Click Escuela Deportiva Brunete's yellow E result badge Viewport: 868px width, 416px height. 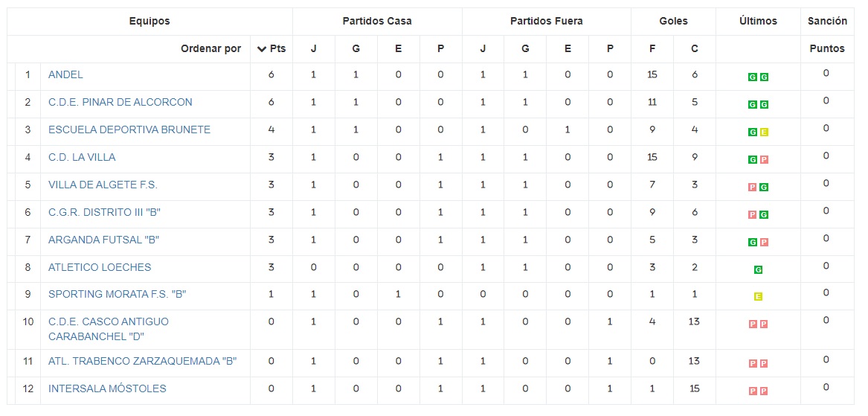[763, 132]
